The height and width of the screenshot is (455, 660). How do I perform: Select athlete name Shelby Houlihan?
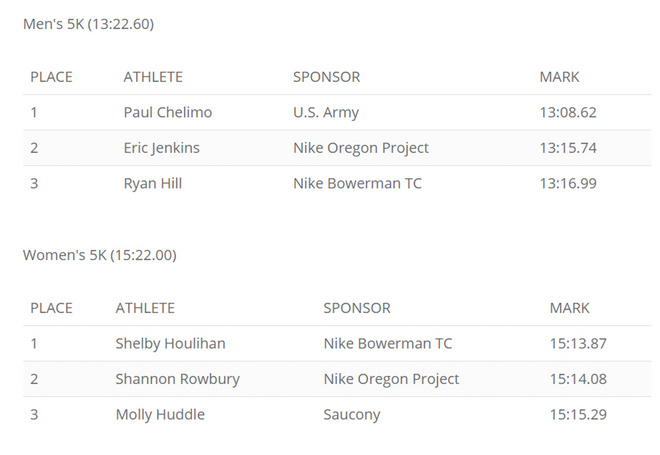[x=170, y=344]
